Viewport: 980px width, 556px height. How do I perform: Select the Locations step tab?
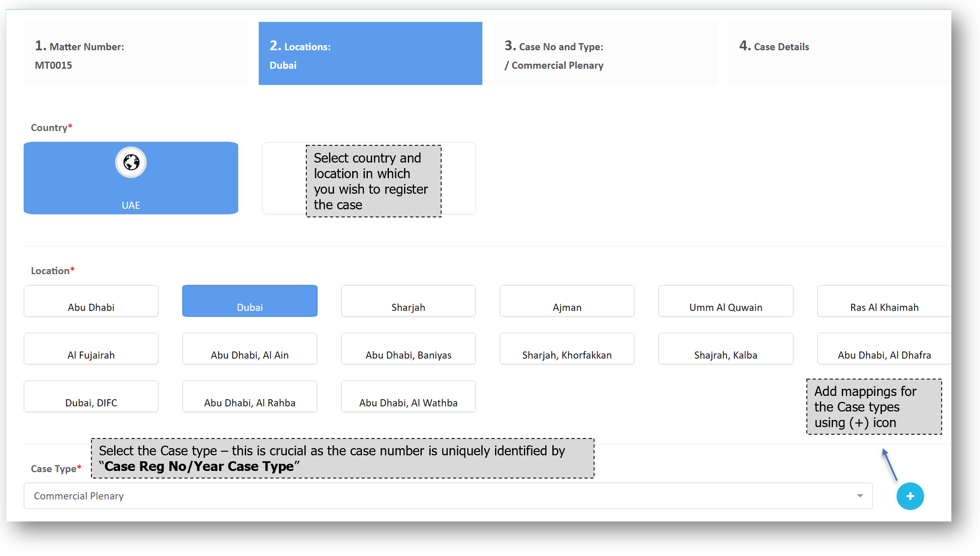370,53
